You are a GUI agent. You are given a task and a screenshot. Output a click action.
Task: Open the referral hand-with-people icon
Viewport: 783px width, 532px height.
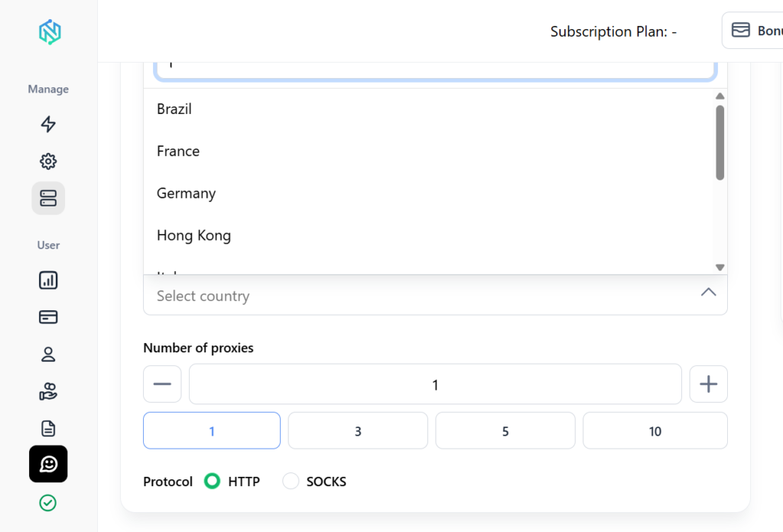[48, 391]
